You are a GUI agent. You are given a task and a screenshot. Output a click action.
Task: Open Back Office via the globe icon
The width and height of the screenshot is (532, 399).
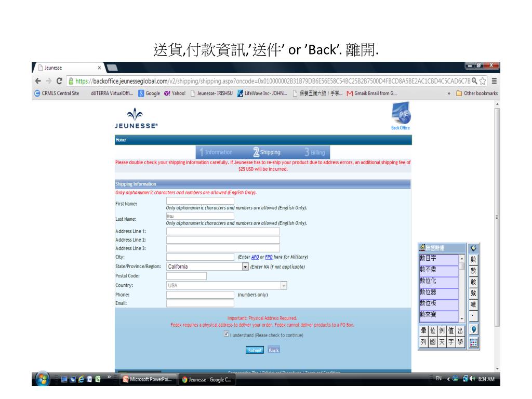(401, 116)
